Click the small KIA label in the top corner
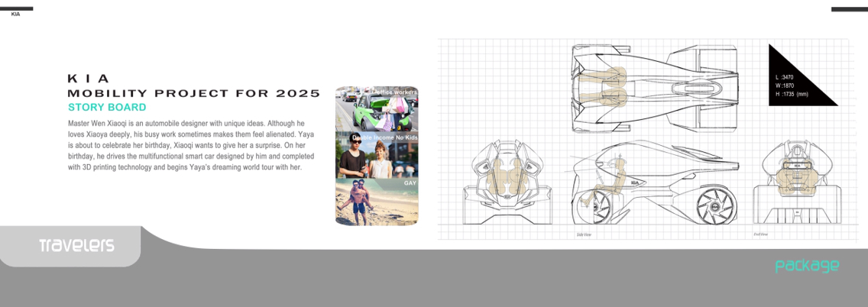The image size is (868, 307). 15,15
